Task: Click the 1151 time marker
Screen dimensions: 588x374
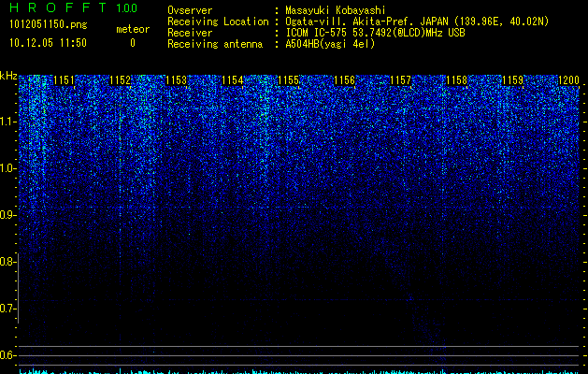Action: pos(65,79)
